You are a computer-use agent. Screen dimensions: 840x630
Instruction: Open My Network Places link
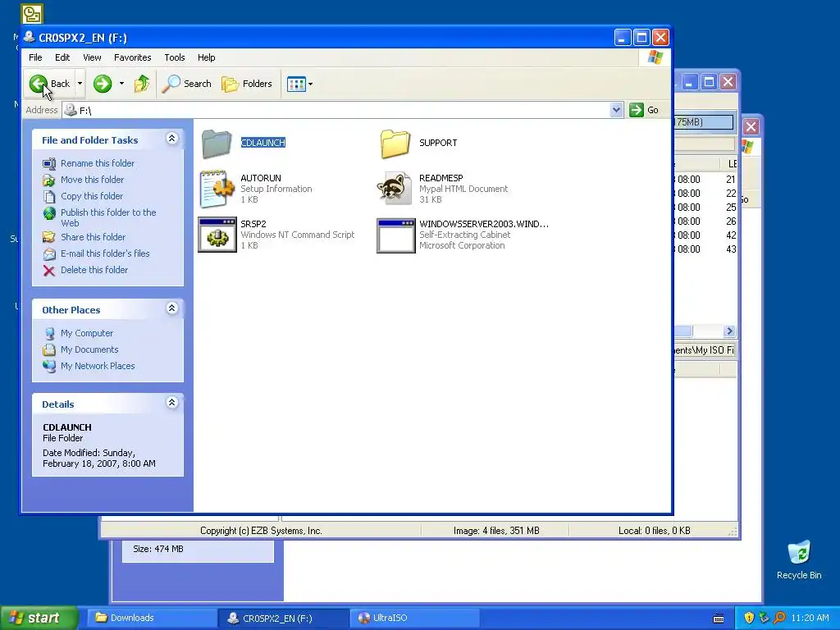pyautogui.click(x=98, y=366)
